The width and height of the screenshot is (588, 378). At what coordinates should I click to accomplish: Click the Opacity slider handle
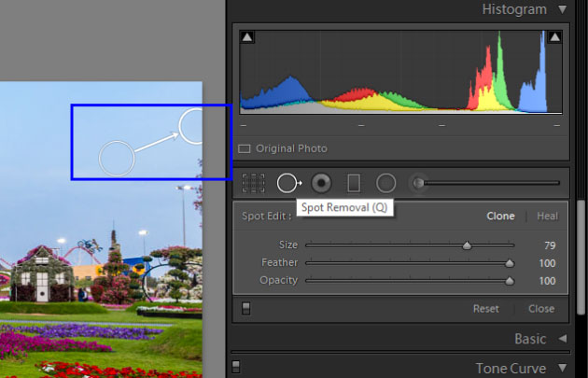point(510,281)
